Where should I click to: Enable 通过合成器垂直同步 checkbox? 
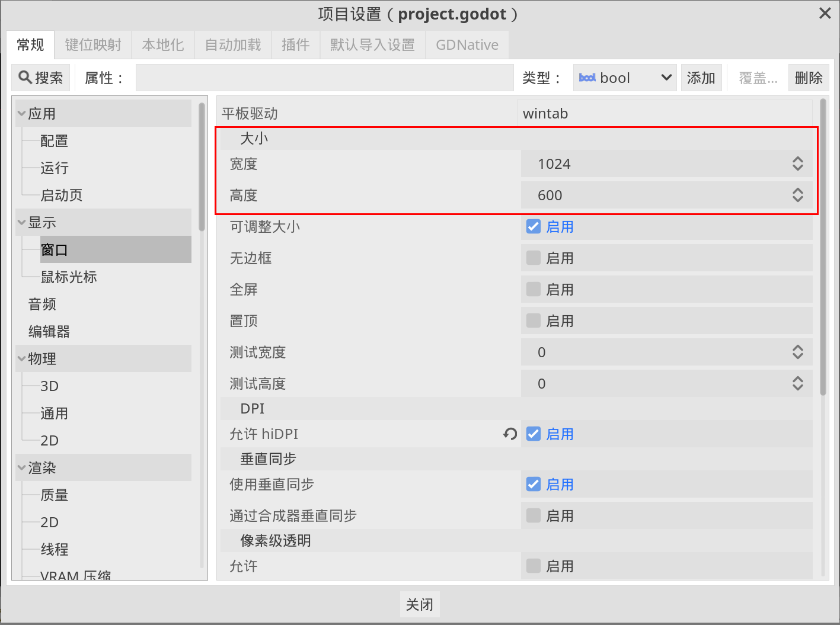(x=534, y=515)
